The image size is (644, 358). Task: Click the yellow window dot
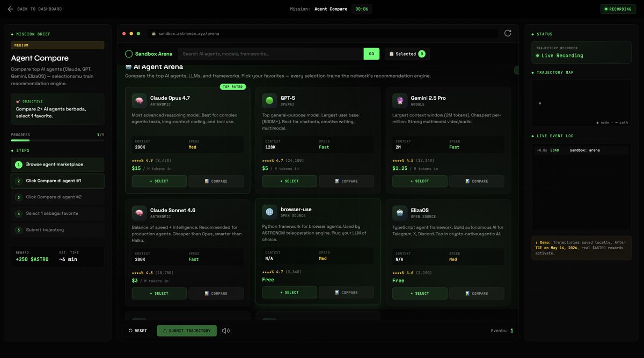pos(131,33)
